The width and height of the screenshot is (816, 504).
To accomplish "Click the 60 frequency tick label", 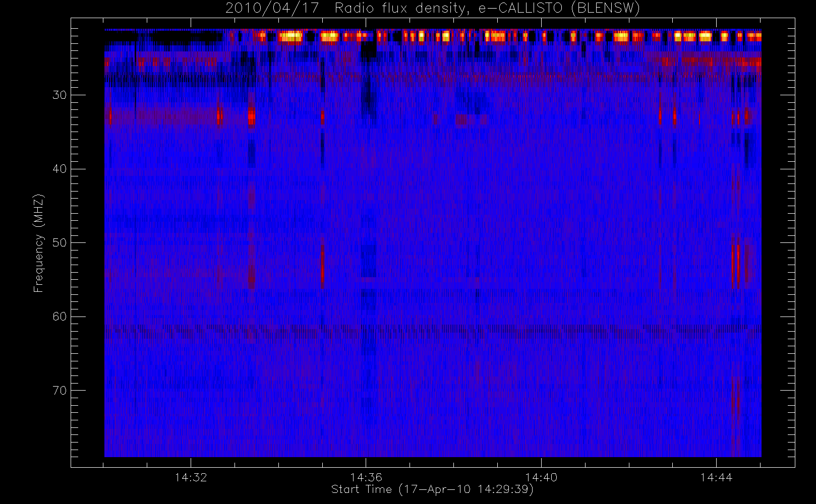I will (60, 317).
